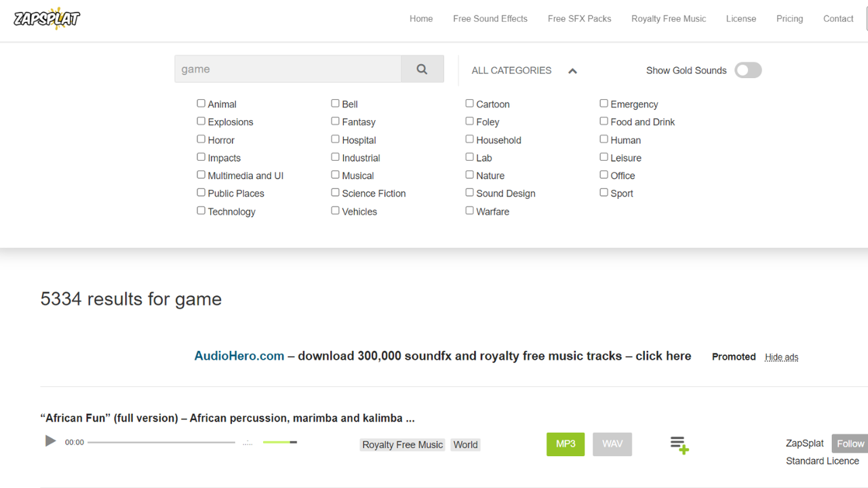868x488 pixels.
Task: Adjust the green volume slider
Action: click(x=280, y=443)
